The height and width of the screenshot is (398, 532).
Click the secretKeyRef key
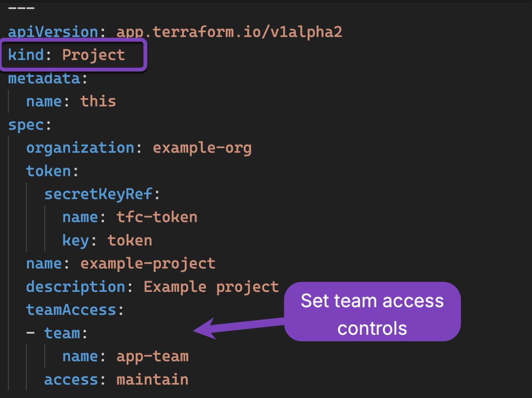[98, 194]
